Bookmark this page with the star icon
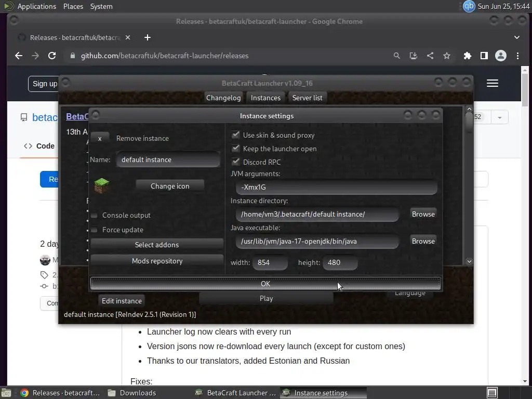 447,56
